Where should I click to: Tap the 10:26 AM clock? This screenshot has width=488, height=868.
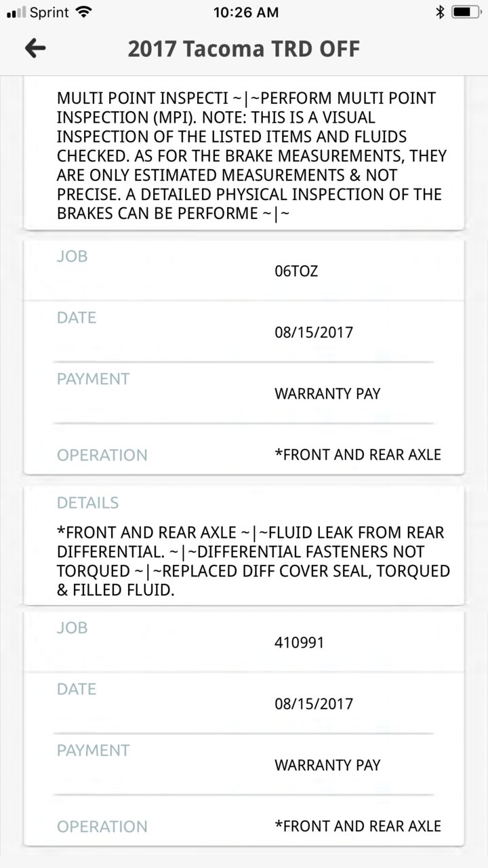245,12
